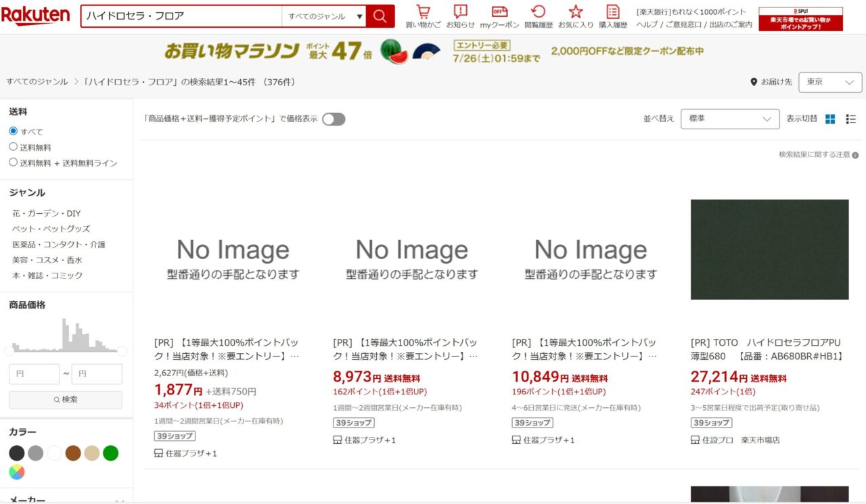The height and width of the screenshot is (504, 866).
Task: Click 39ショップ badge on 27,214円 item
Action: 711,422
